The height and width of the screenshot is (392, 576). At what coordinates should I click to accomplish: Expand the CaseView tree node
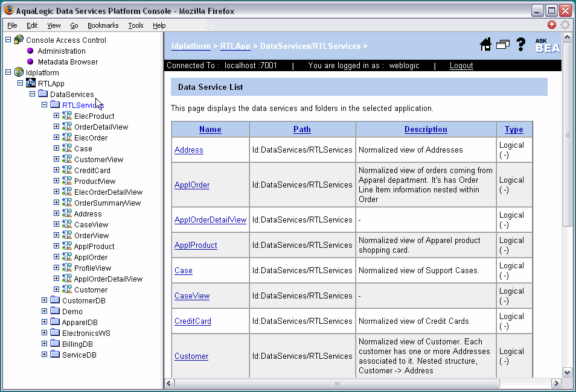click(x=56, y=224)
